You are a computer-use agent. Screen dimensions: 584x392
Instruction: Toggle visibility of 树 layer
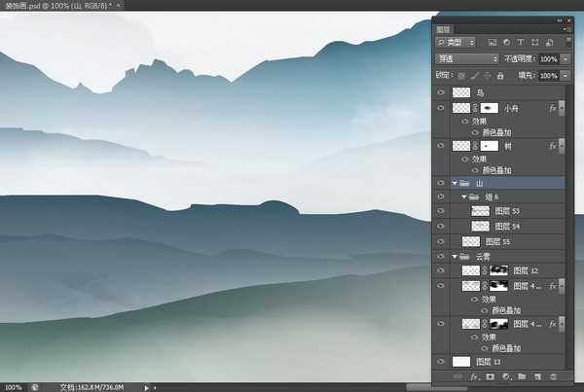(x=441, y=146)
